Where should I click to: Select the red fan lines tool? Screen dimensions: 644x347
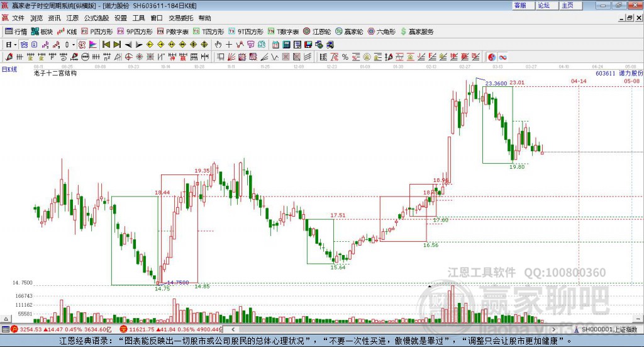231,57
